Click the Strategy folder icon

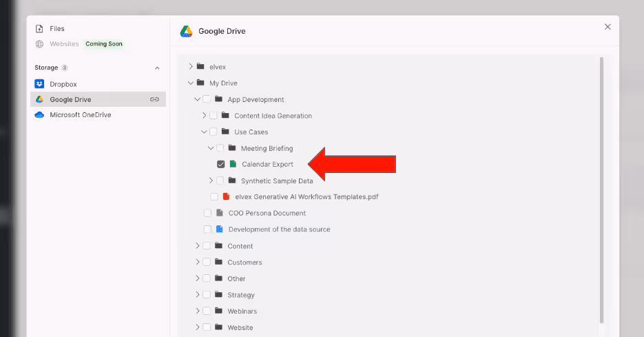pos(218,294)
